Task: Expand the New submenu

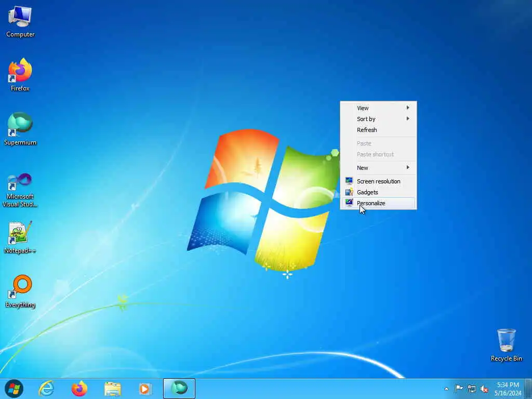Action: click(378, 168)
